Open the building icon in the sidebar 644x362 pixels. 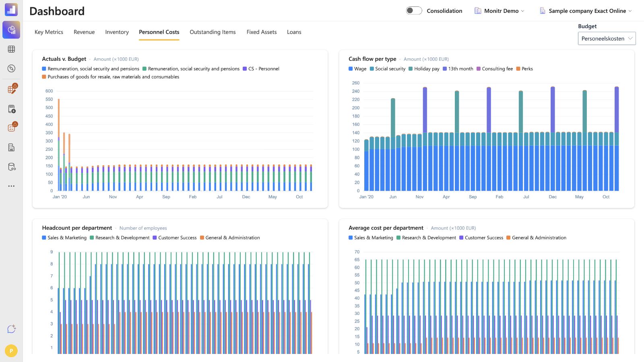11,147
